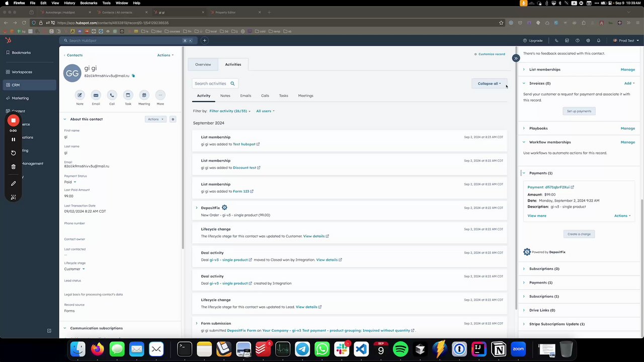Open Payment Status Paid dropdown
644x362 pixels.
coord(70,182)
